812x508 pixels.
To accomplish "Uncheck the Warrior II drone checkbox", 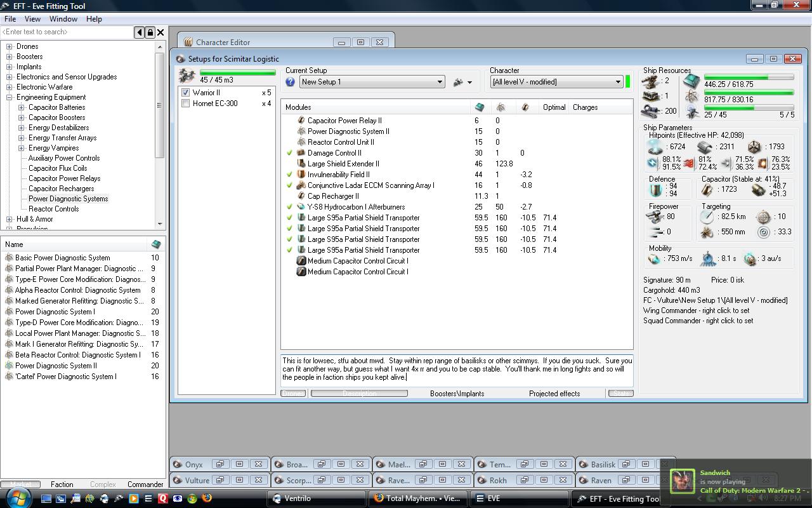I will [x=186, y=93].
